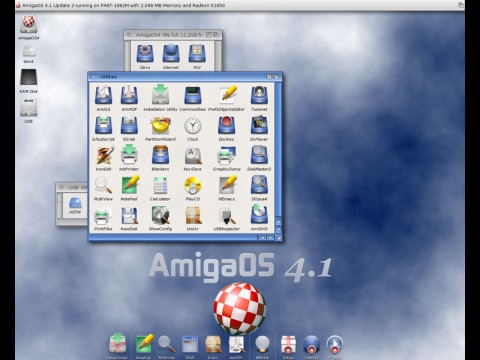Click the Utilities window title bar
The height and width of the screenshot is (360, 480).
[x=185, y=77]
